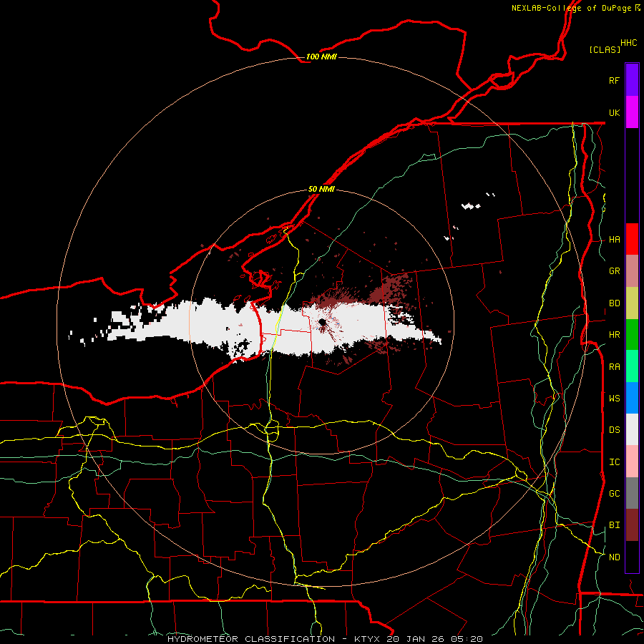
Task: Select the BD yellow legend swatch
Action: pyautogui.click(x=632, y=303)
